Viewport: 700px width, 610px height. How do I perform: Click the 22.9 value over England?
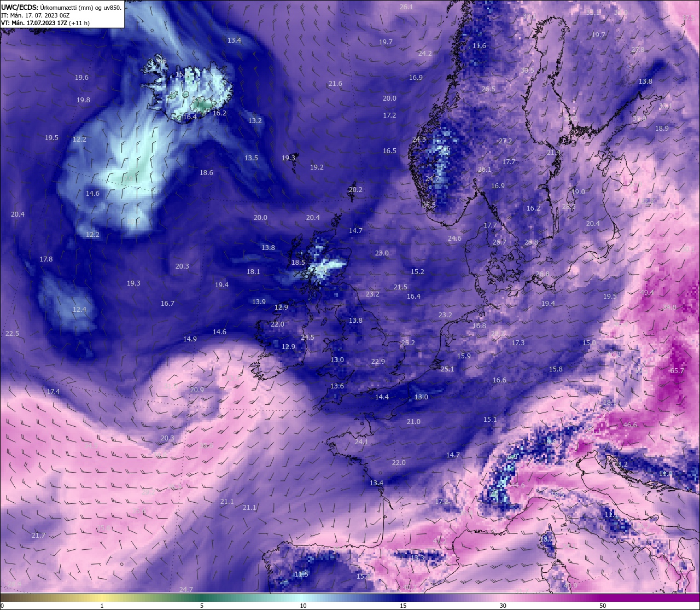click(x=378, y=362)
